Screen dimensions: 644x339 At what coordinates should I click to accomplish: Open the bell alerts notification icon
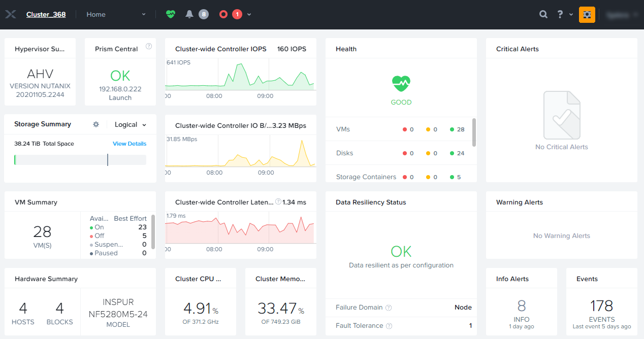pyautogui.click(x=189, y=15)
